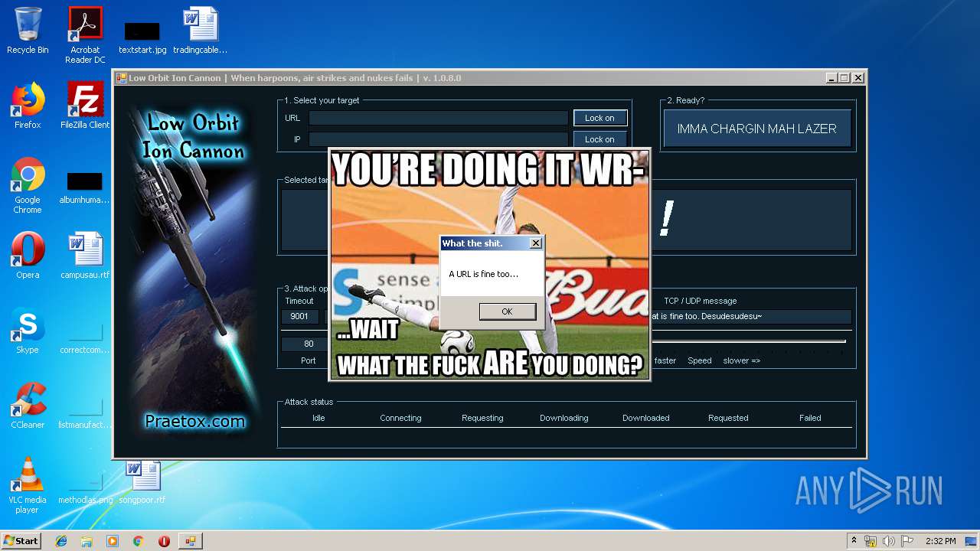Click the Downloading status column label
980x551 pixels.
564,418
